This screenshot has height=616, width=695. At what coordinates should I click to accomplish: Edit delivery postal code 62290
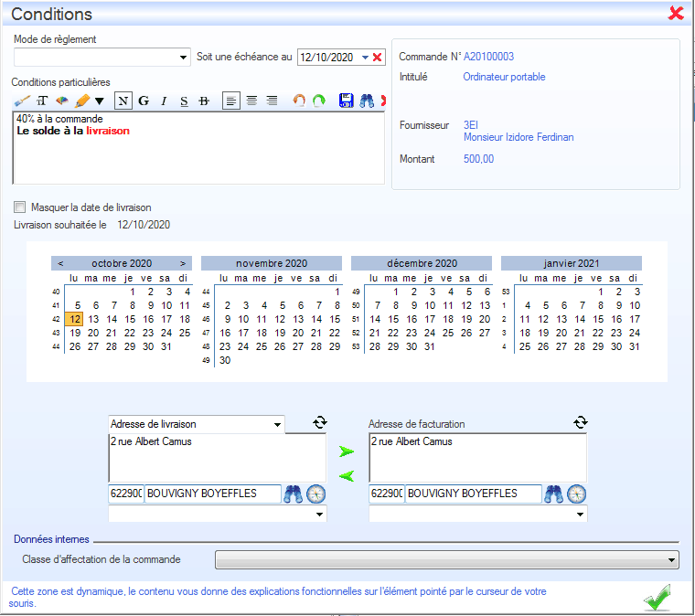[126, 494]
